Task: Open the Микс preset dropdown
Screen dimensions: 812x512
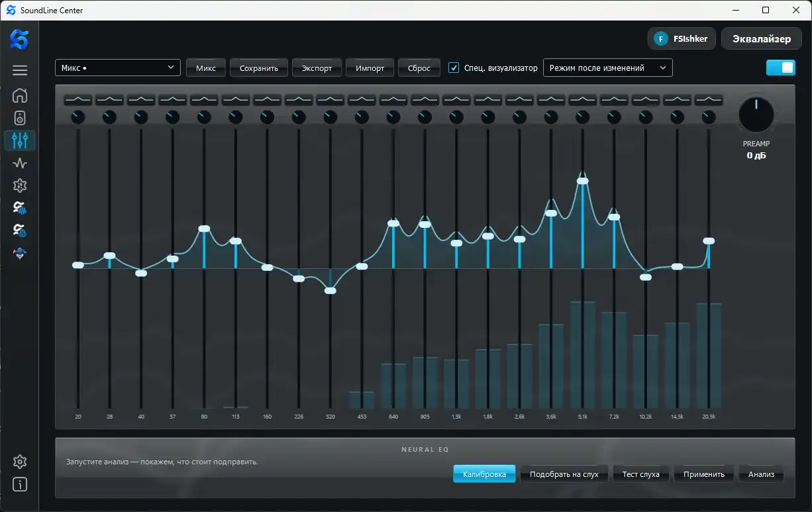Action: tap(118, 68)
